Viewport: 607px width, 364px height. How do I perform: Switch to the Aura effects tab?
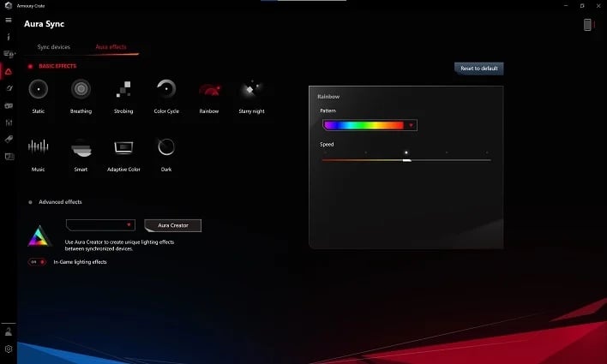tap(111, 47)
